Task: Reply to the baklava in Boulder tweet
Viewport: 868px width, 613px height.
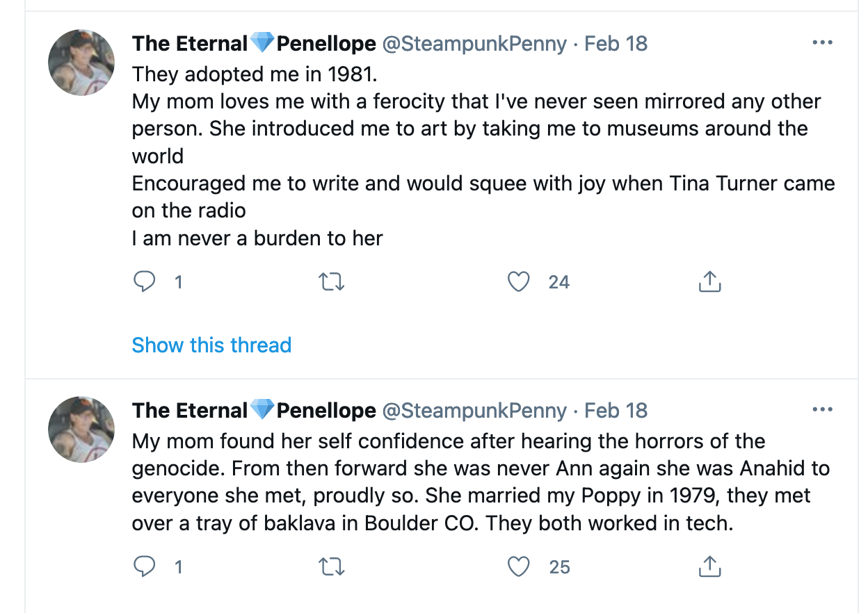Action: point(144,566)
